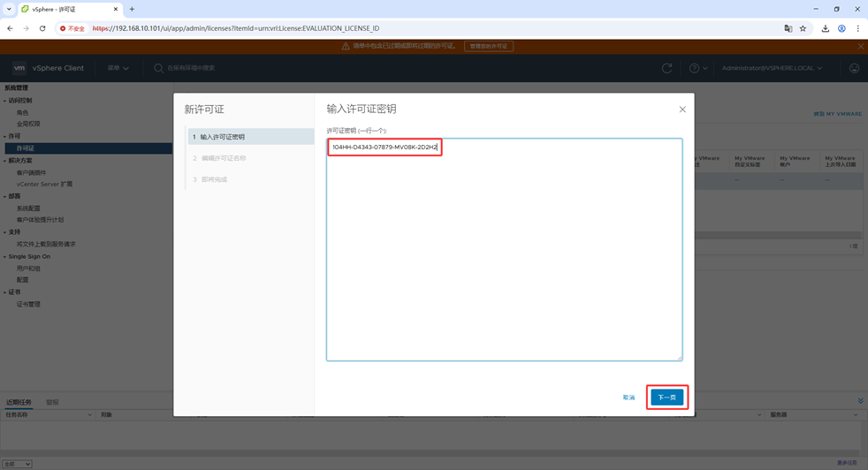Click inside the license key text area
This screenshot has width=868, height=470.
click(504, 256)
